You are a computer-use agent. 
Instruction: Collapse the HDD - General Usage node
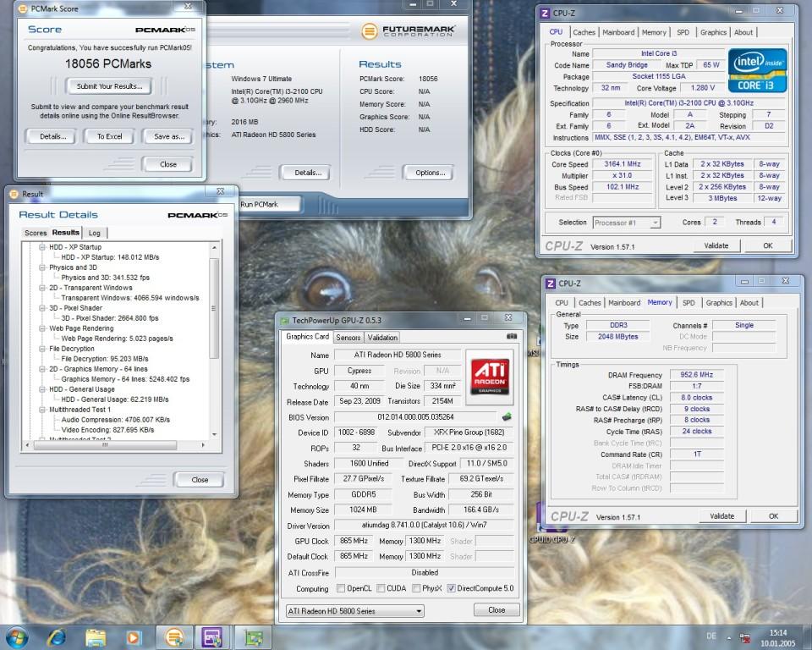pos(42,389)
